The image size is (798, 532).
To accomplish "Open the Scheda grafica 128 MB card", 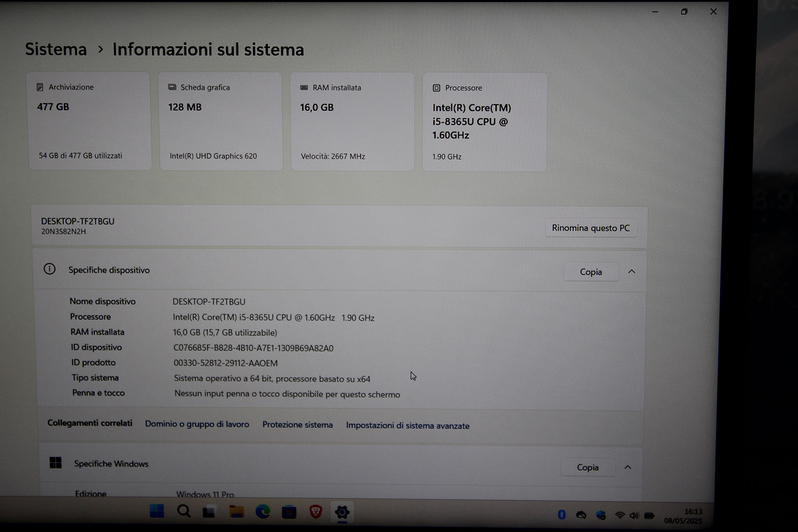I will [221, 122].
